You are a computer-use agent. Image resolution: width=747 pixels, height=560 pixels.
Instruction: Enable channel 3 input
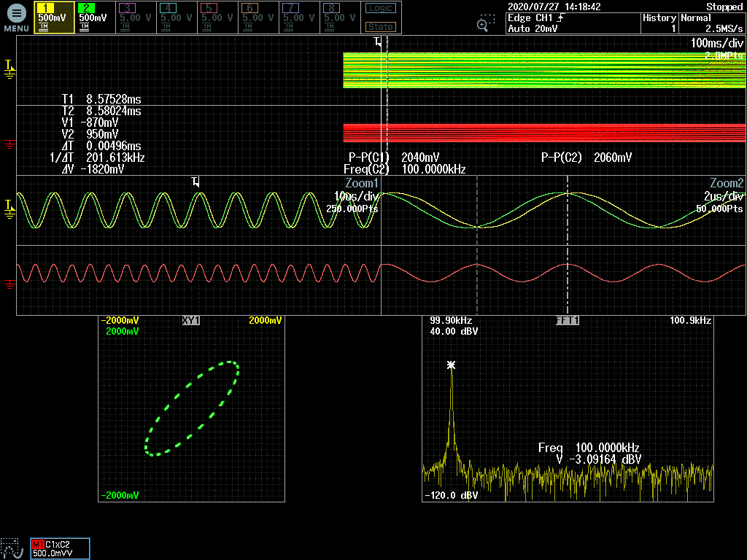[x=136, y=17]
